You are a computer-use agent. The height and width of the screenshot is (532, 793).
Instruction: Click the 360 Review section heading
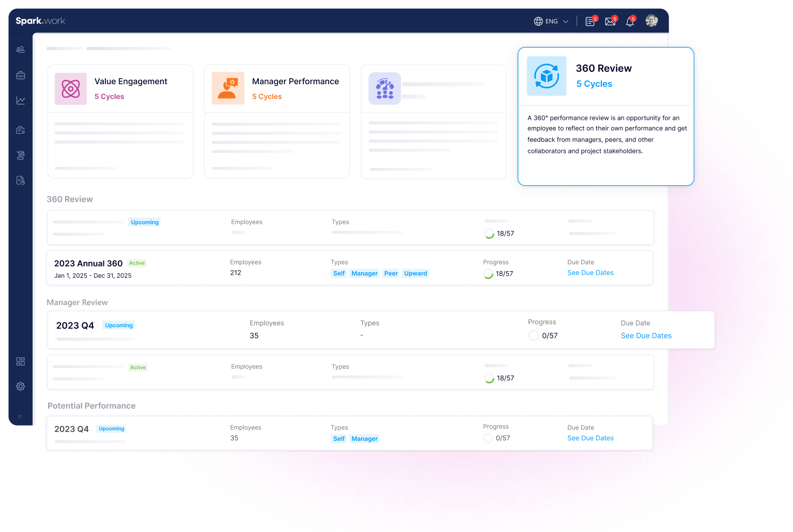[70, 199]
